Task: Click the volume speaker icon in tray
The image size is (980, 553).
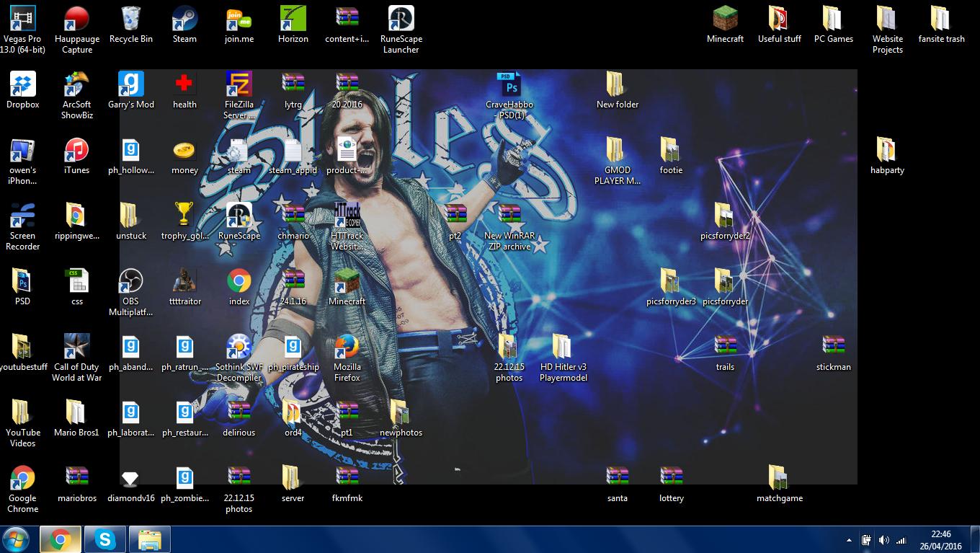Action: point(883,540)
